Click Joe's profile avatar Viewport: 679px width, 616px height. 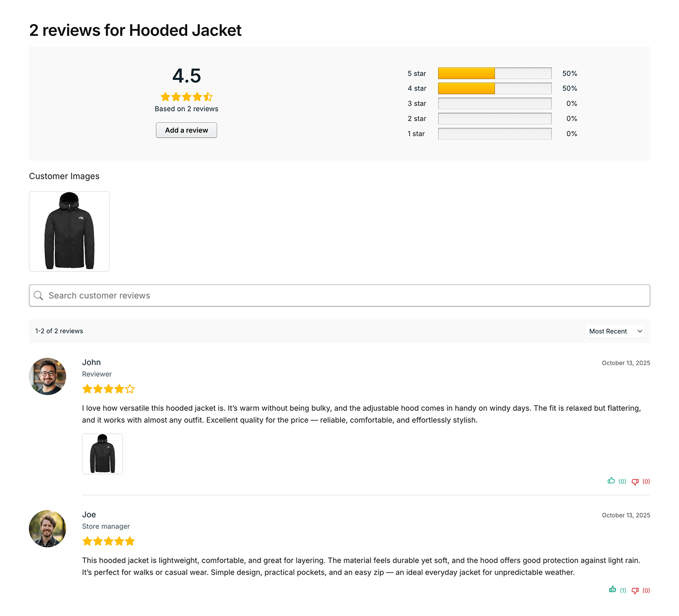tap(48, 529)
